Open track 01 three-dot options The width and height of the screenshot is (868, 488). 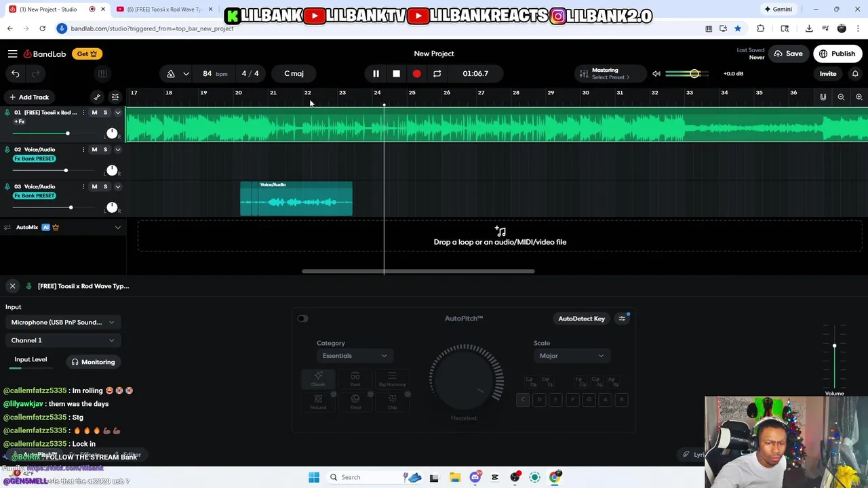[83, 113]
